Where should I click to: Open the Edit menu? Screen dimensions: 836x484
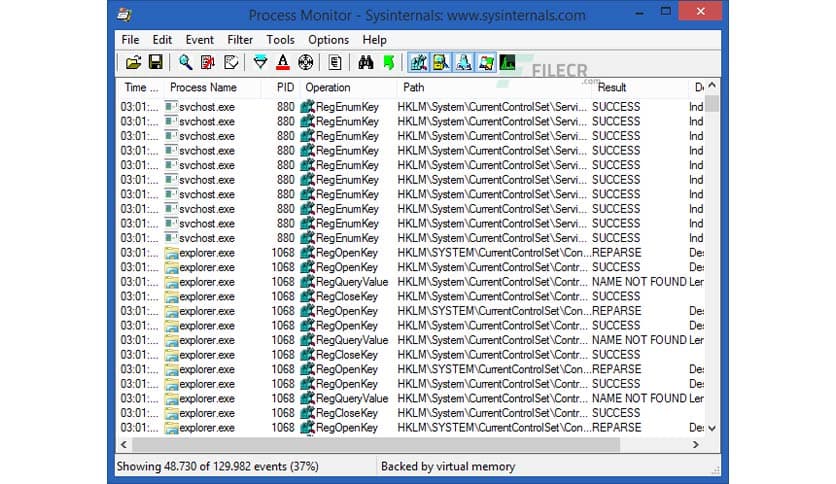pyautogui.click(x=162, y=40)
